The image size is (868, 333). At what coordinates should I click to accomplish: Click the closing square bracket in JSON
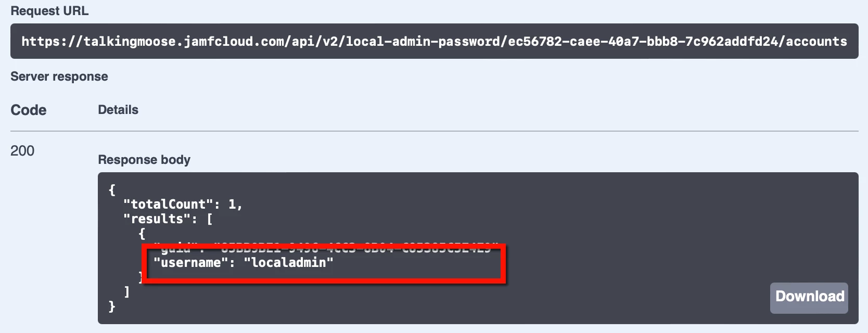tap(126, 291)
